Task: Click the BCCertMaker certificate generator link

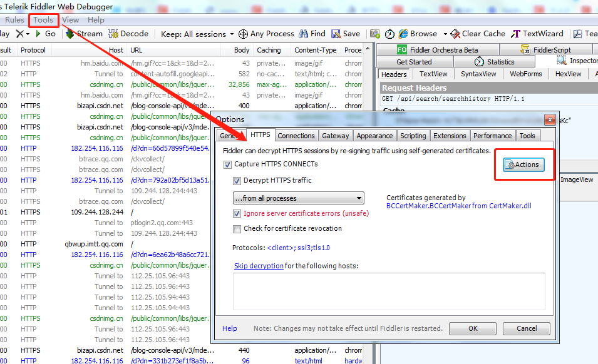Action: coord(459,206)
